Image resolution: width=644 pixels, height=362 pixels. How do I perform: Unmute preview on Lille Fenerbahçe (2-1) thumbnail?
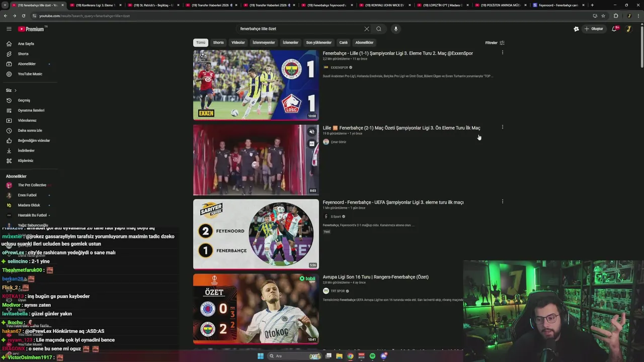pos(312,132)
